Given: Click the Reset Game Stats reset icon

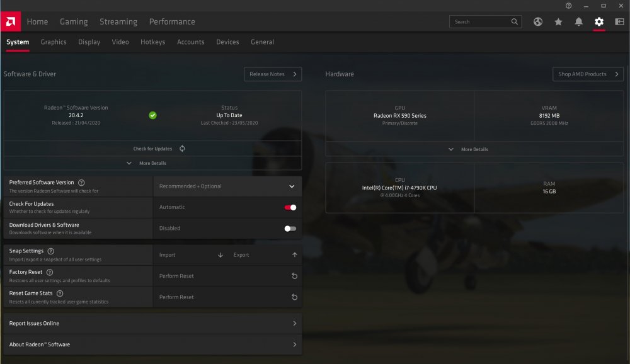Looking at the screenshot, I should pyautogui.click(x=294, y=297).
